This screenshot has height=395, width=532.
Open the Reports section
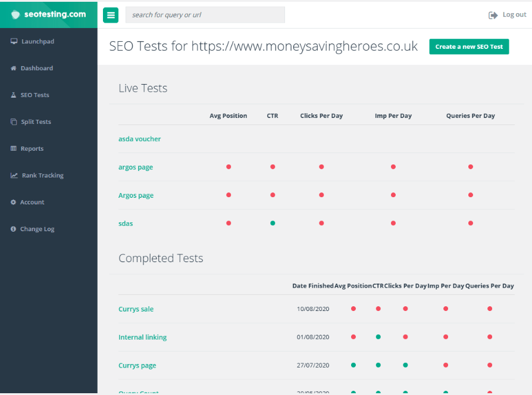pyautogui.click(x=32, y=148)
